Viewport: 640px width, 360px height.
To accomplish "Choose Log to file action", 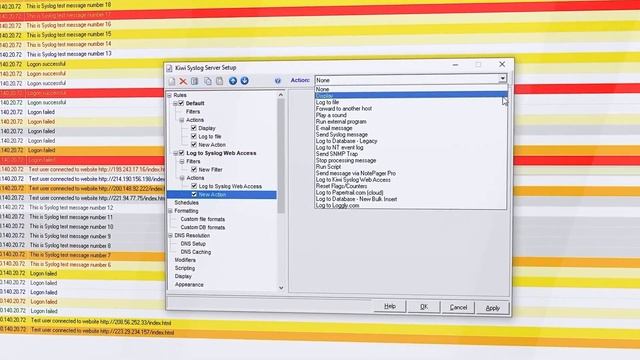I will tap(411, 102).
